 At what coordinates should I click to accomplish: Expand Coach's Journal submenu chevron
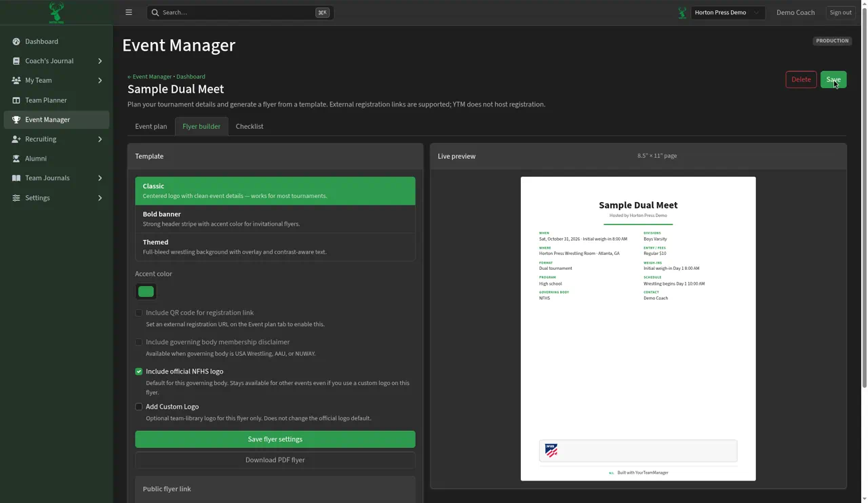(100, 61)
